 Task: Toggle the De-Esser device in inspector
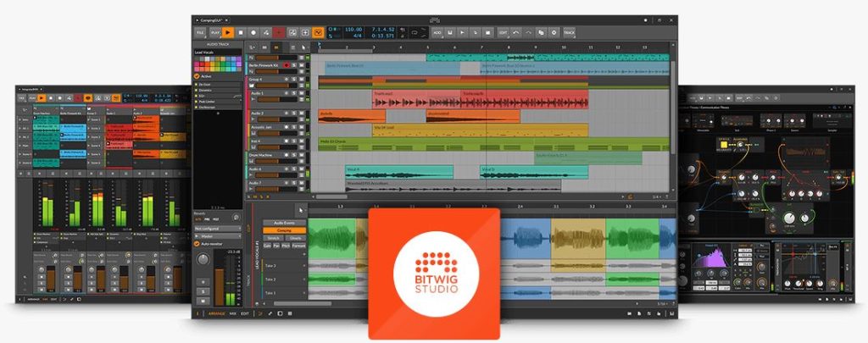(x=196, y=84)
